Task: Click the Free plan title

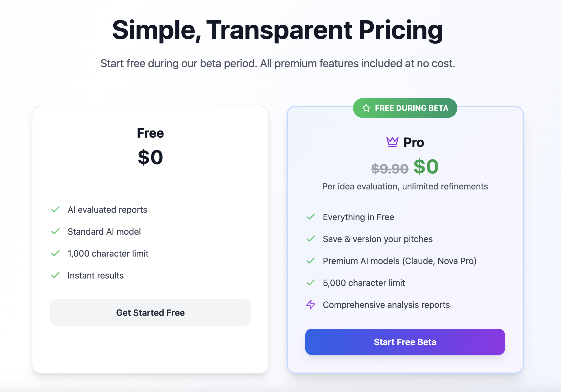Action: pyautogui.click(x=150, y=133)
